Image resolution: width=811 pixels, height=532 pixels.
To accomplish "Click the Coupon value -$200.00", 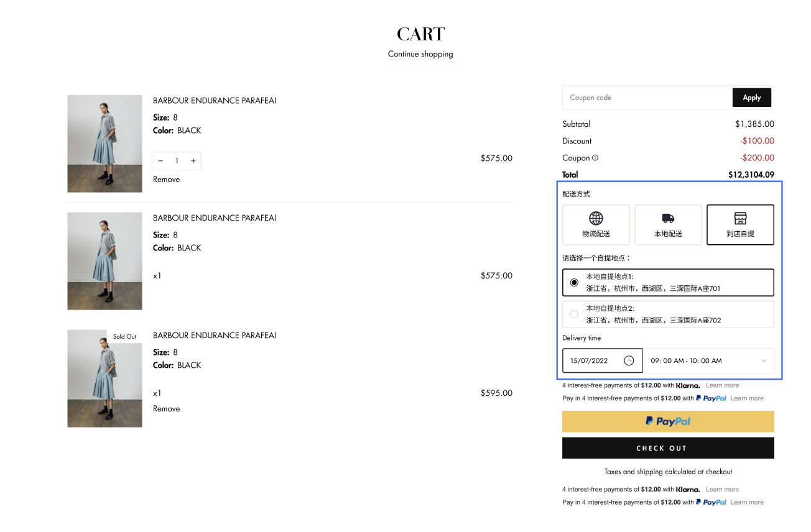I will (757, 158).
